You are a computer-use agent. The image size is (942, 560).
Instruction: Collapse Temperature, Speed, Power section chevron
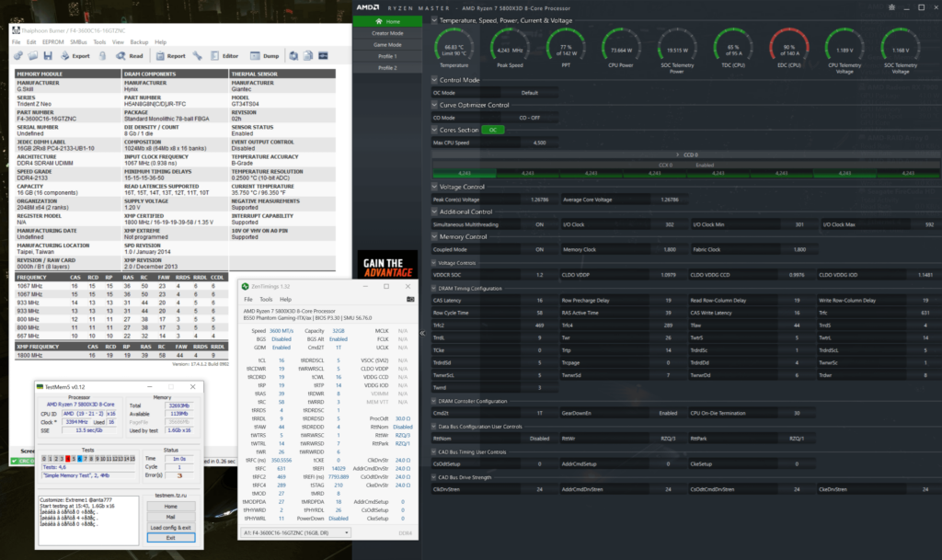pyautogui.click(x=434, y=20)
